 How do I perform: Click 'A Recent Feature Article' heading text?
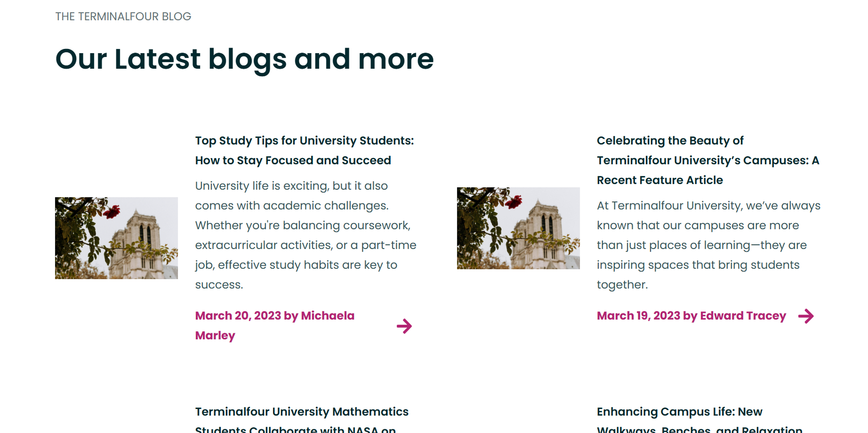click(660, 180)
